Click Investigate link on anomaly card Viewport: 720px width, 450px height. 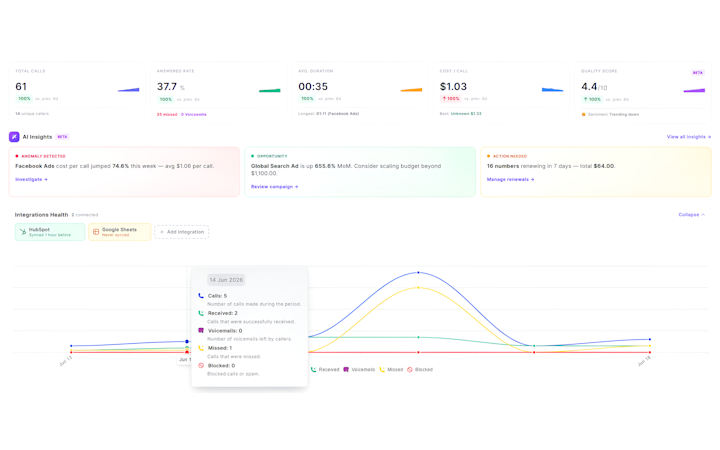31,180
